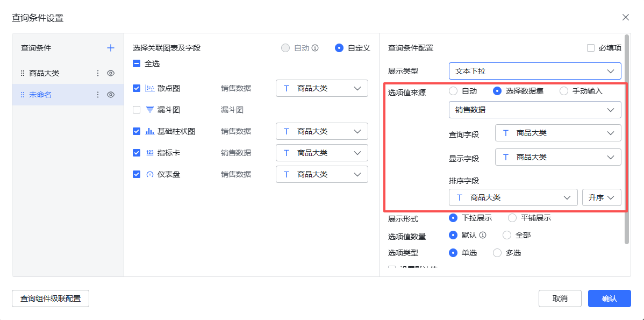The height and width of the screenshot is (320, 644).
Task: Click drag handle of 未命名 condition
Action: point(23,95)
